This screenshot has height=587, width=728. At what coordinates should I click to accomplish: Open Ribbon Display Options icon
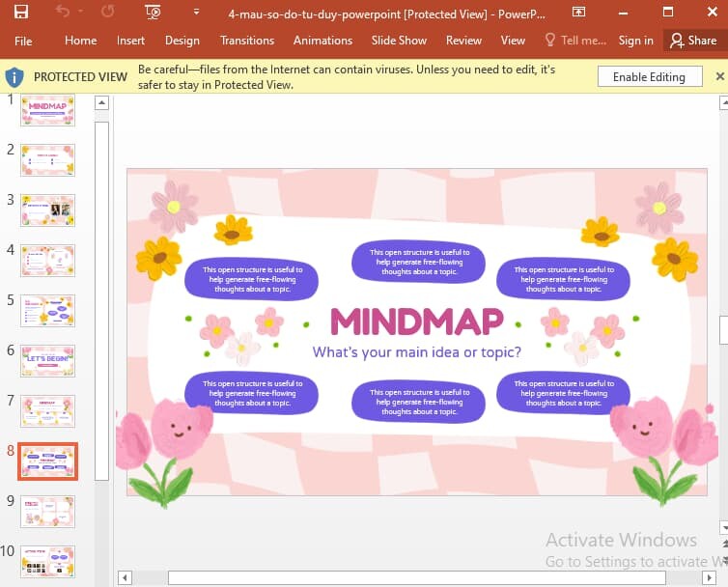(578, 13)
